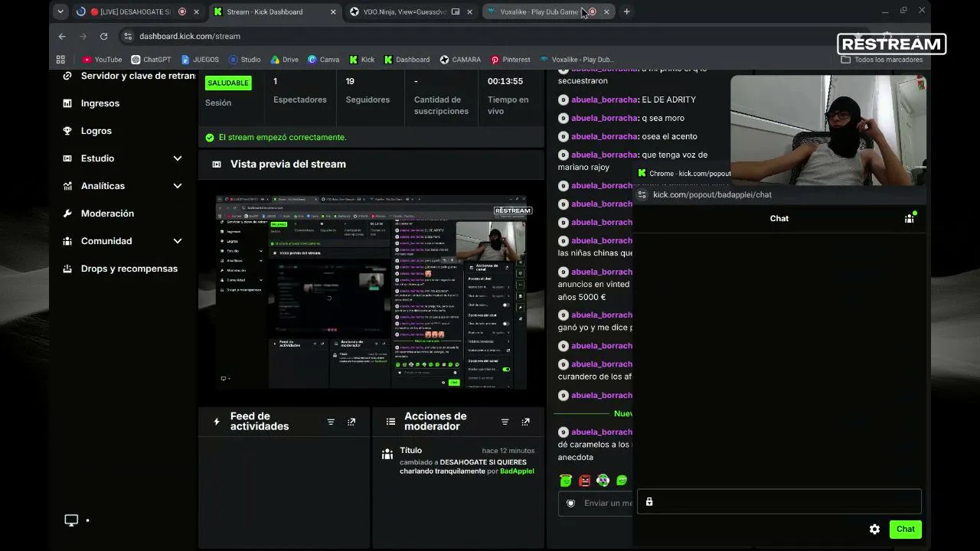The image size is (980, 551).
Task: Open a new browser tab
Action: [626, 11]
